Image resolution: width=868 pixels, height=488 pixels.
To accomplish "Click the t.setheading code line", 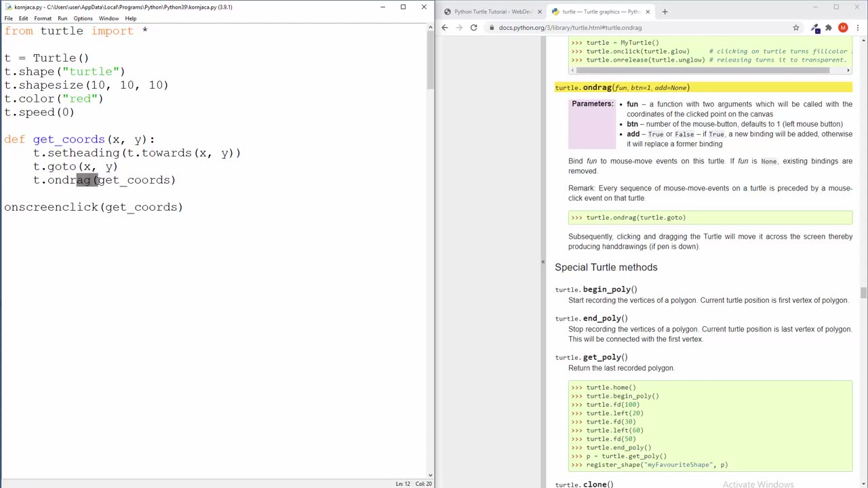I will [x=137, y=152].
